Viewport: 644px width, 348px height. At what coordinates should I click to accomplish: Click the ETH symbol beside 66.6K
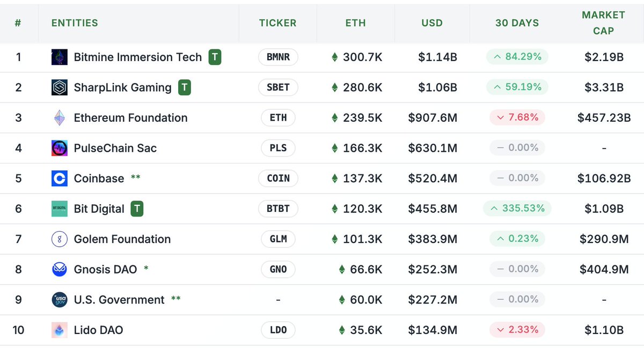[342, 269]
